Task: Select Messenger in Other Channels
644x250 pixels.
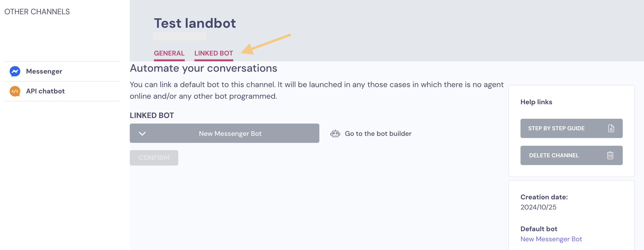Action: pyautogui.click(x=62, y=71)
